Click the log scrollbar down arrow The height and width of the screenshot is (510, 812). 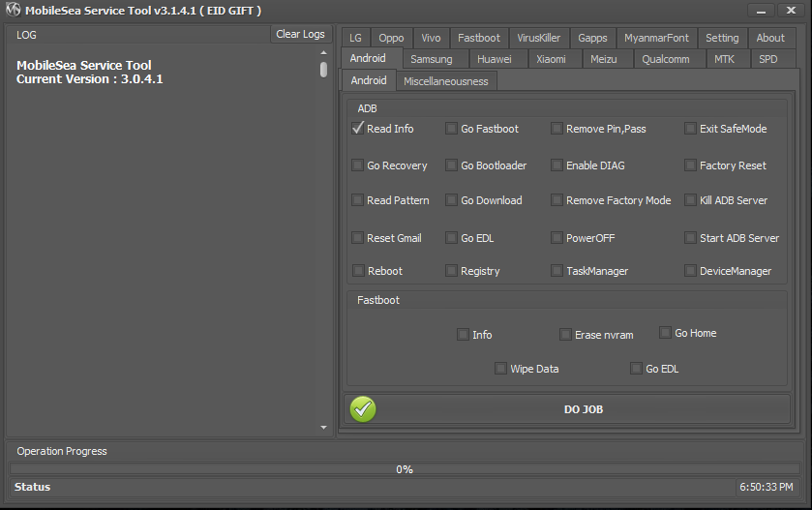click(323, 427)
